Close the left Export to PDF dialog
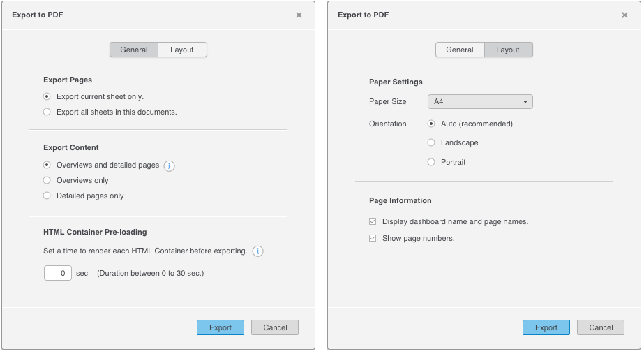 tap(299, 15)
